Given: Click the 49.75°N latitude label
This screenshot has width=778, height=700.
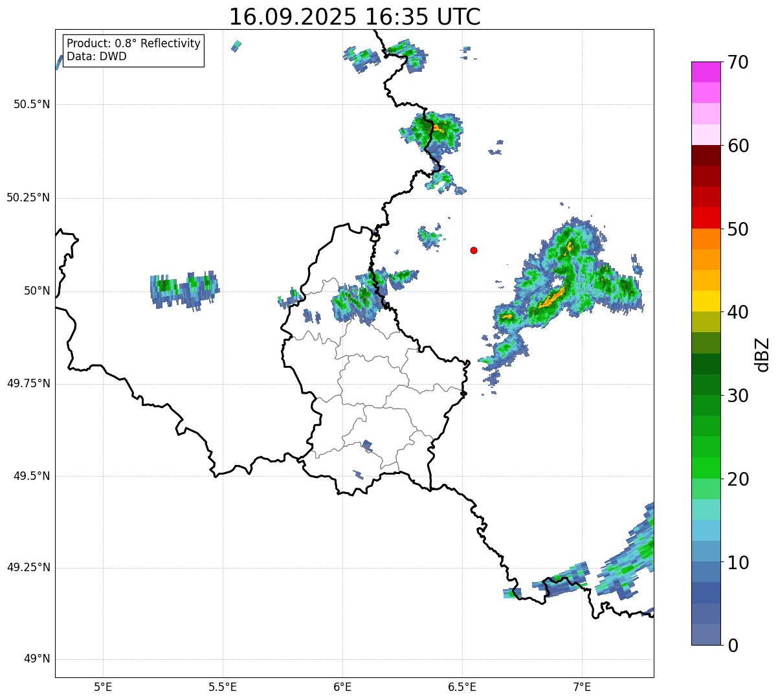Looking at the screenshot, I should [28, 383].
